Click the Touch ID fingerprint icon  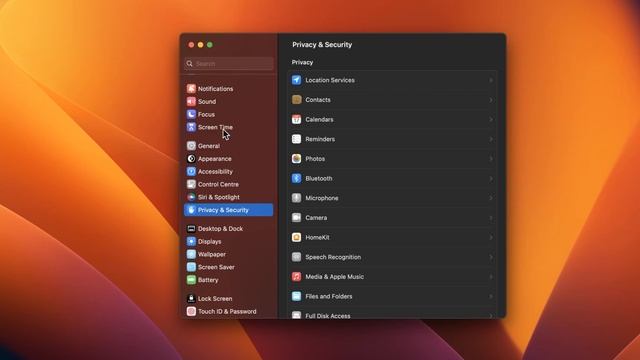(191, 311)
